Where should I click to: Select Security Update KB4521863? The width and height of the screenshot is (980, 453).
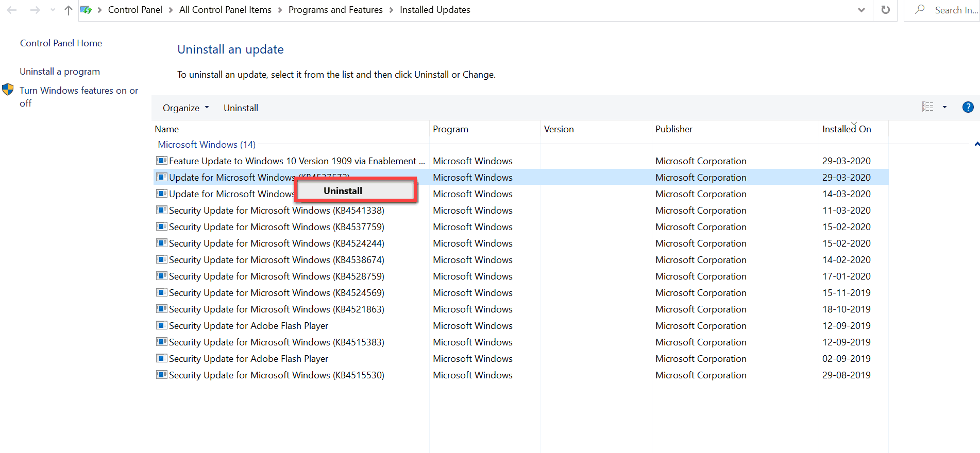(277, 309)
